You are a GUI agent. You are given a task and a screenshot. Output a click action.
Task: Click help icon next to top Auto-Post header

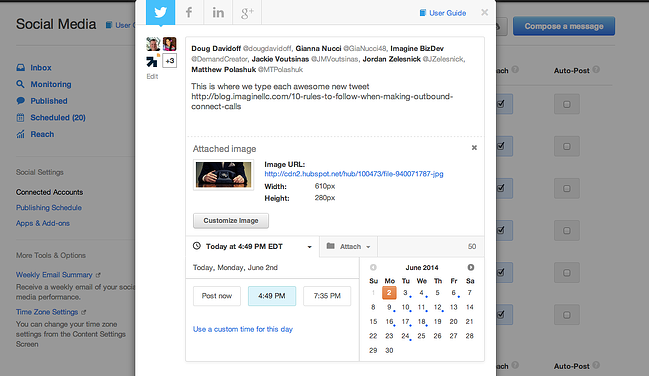(596, 70)
